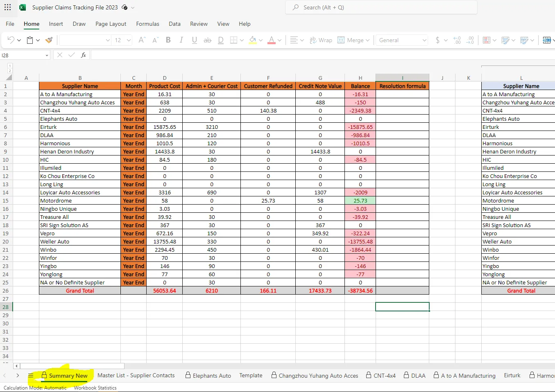Switch to the Template sheet
This screenshot has height=392, width=555.
click(x=251, y=375)
